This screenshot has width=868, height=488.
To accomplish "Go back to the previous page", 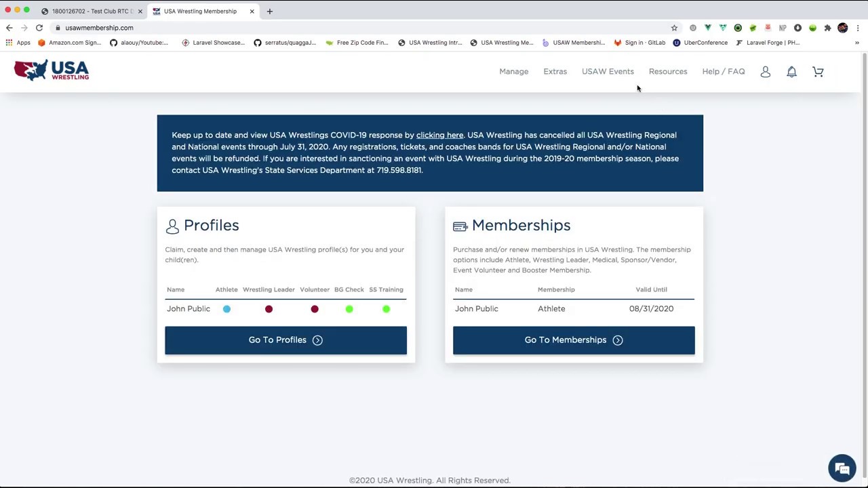I will point(9,28).
